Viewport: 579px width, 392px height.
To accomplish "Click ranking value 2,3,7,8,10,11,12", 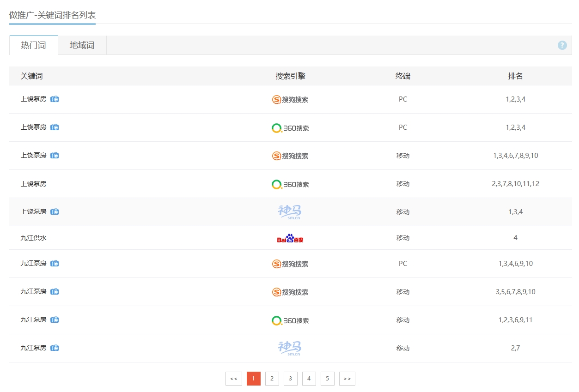I will tap(516, 184).
